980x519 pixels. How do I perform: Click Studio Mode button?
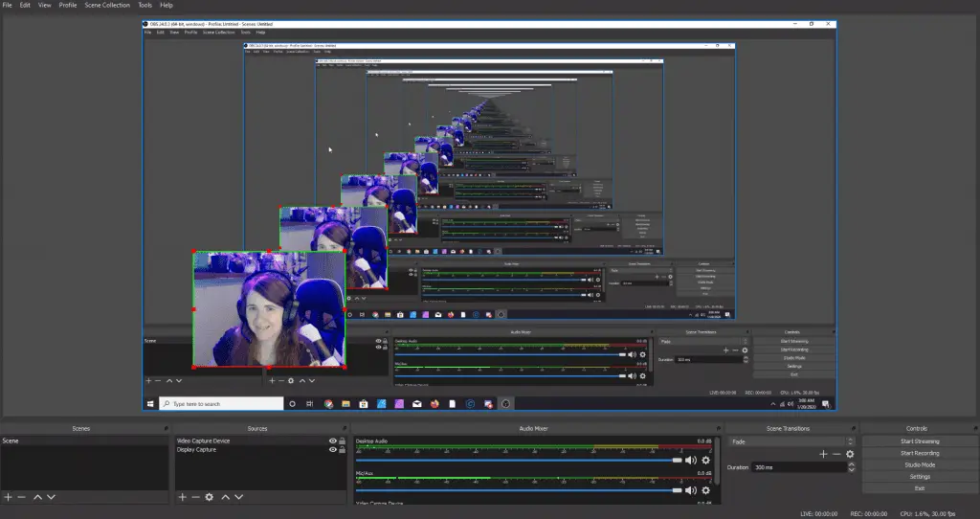pos(919,464)
